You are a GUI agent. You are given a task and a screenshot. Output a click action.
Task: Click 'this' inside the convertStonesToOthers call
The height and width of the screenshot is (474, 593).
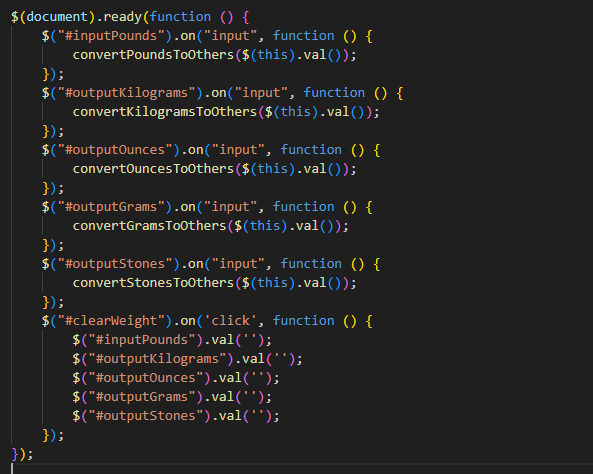click(273, 283)
